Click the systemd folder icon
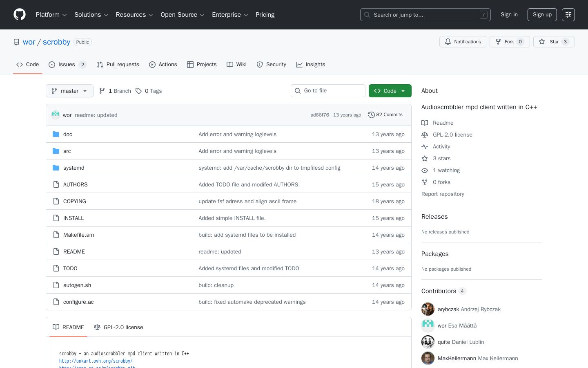The height and width of the screenshot is (368, 588). coord(56,168)
